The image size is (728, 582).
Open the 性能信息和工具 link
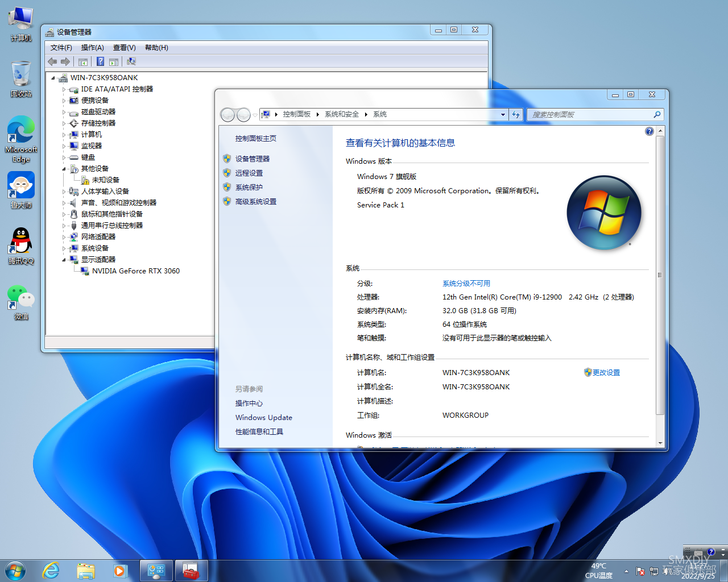click(x=259, y=432)
